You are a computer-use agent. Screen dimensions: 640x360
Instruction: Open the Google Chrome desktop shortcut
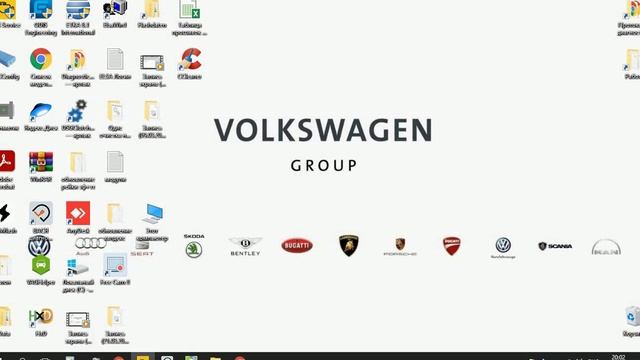point(41,59)
